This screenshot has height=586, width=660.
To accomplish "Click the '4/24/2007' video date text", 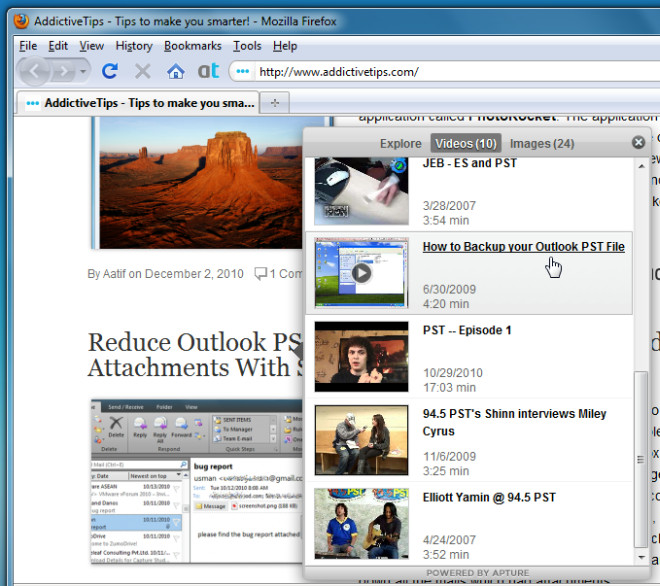I will tap(449, 540).
